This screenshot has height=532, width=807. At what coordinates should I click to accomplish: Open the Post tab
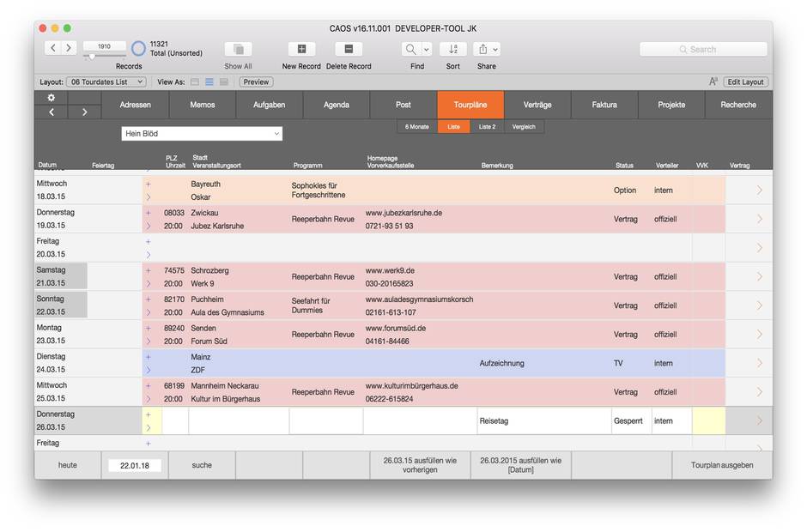point(403,105)
